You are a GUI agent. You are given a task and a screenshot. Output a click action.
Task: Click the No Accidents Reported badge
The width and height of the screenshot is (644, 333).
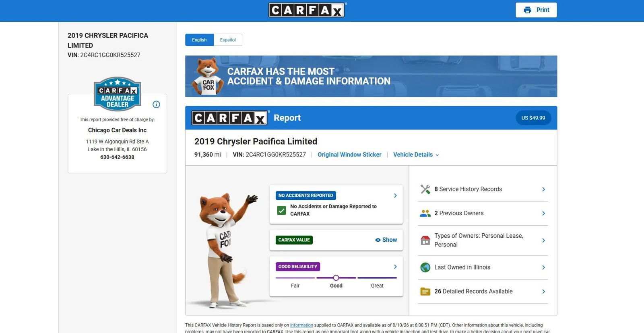click(306, 195)
